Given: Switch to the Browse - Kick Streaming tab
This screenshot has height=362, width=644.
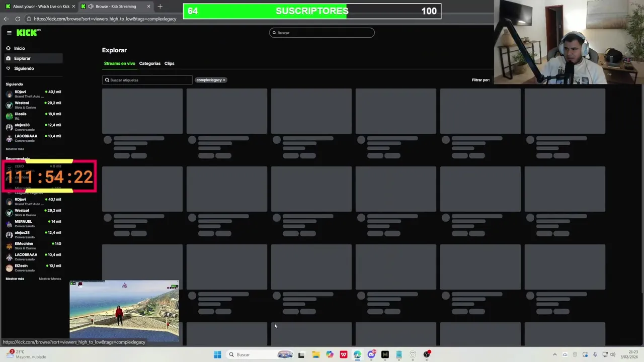Looking at the screenshot, I should [x=116, y=7].
